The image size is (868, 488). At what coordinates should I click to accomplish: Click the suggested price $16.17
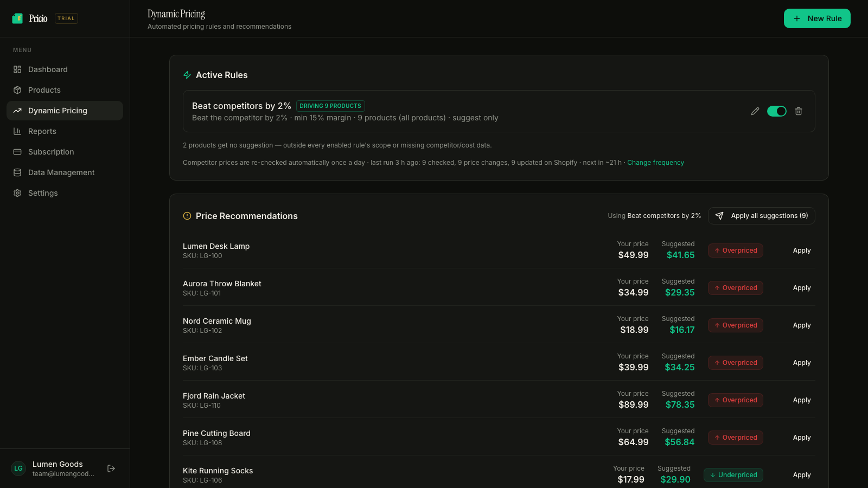[682, 330]
